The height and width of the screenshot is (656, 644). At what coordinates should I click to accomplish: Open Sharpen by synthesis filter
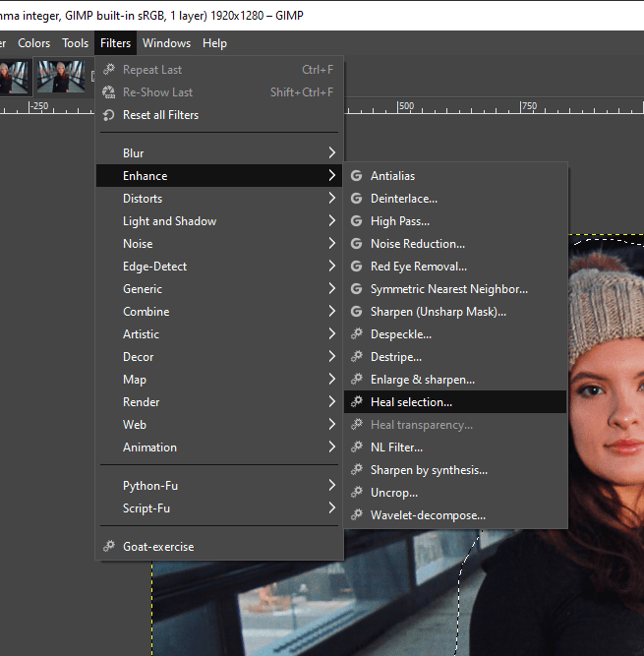click(455, 469)
